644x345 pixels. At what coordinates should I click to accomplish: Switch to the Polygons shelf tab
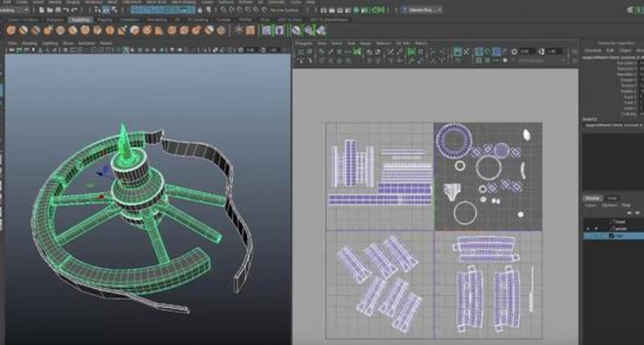(55, 19)
